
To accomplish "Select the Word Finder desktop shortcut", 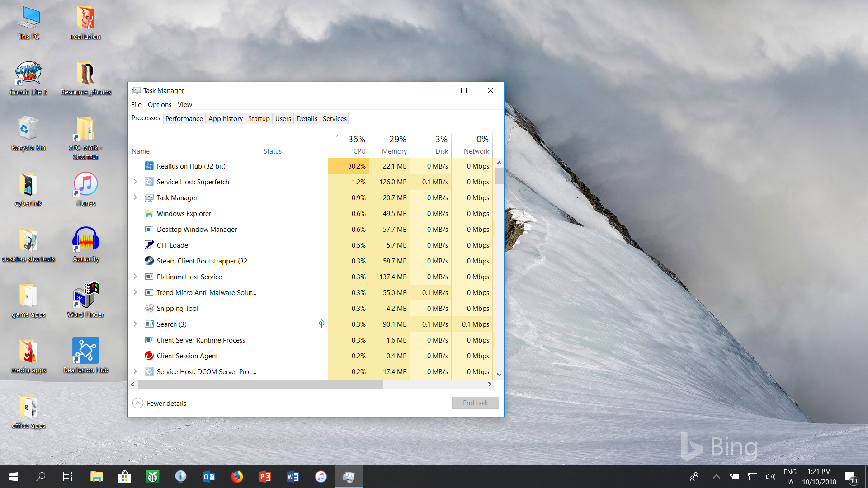I will point(86,300).
